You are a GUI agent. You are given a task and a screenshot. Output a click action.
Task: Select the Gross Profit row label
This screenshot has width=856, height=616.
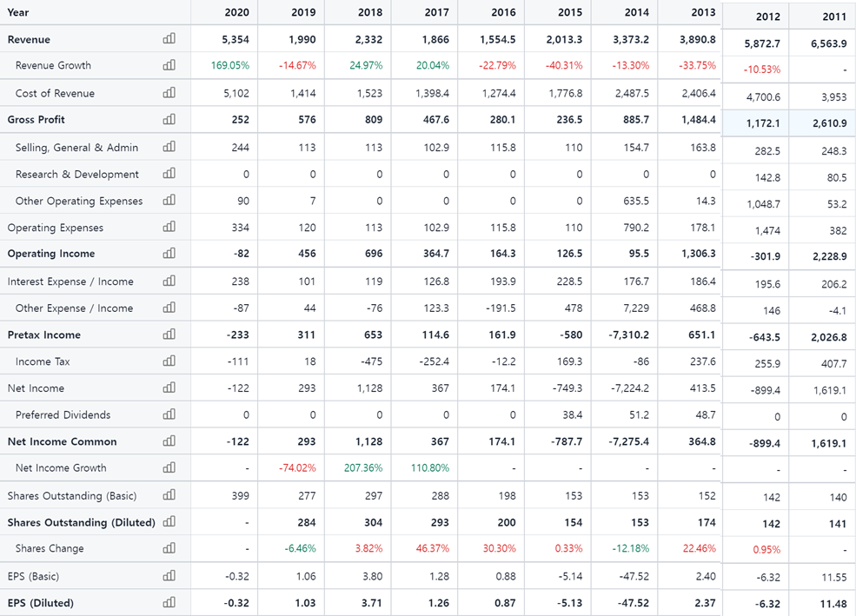pos(36,120)
